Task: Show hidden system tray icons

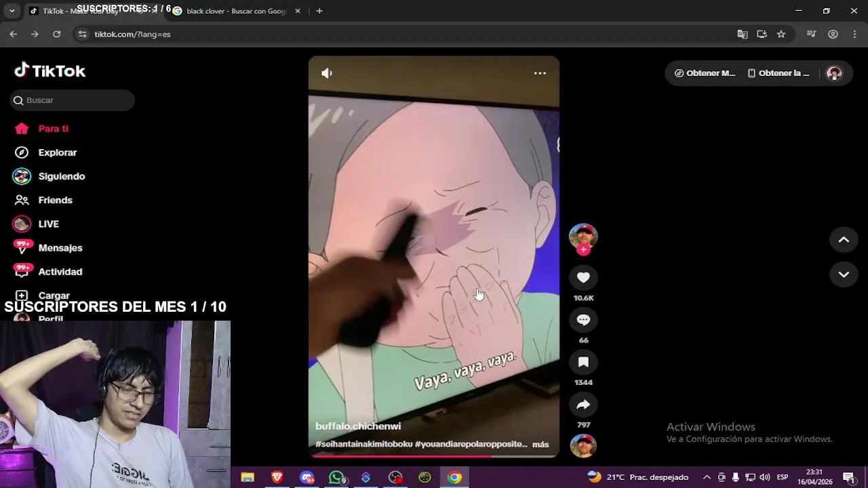Action: coord(707,477)
